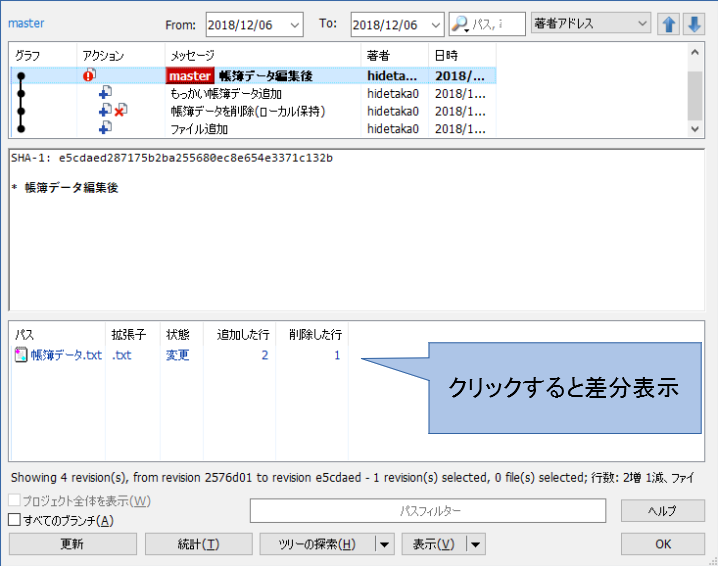The height and width of the screenshot is (566, 718).
Task: Click the added-file icon in ファイル追加 row
Action: point(105,127)
